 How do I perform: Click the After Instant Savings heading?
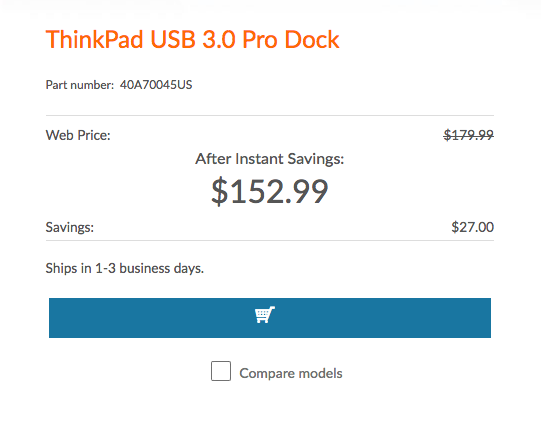(x=270, y=159)
